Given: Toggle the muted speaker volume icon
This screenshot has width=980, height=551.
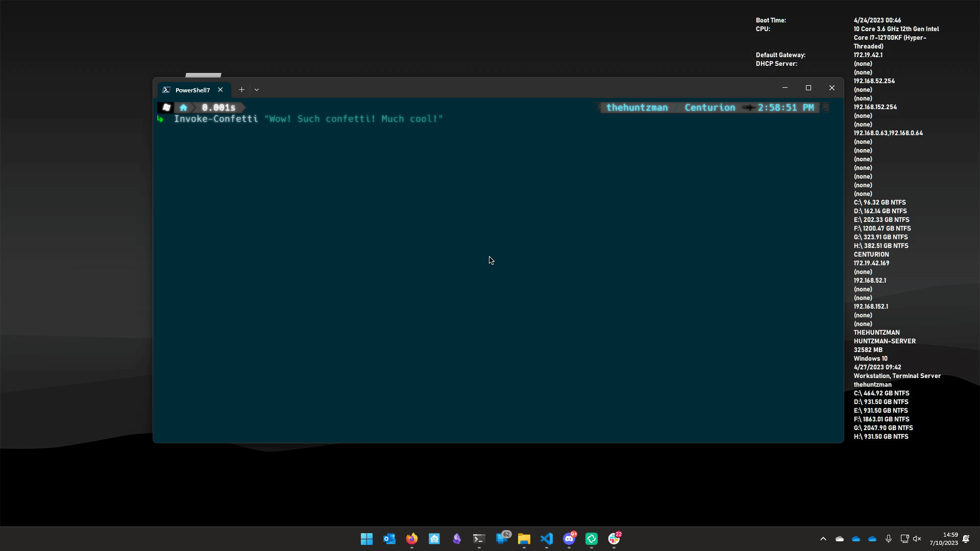Looking at the screenshot, I should pyautogui.click(x=917, y=539).
